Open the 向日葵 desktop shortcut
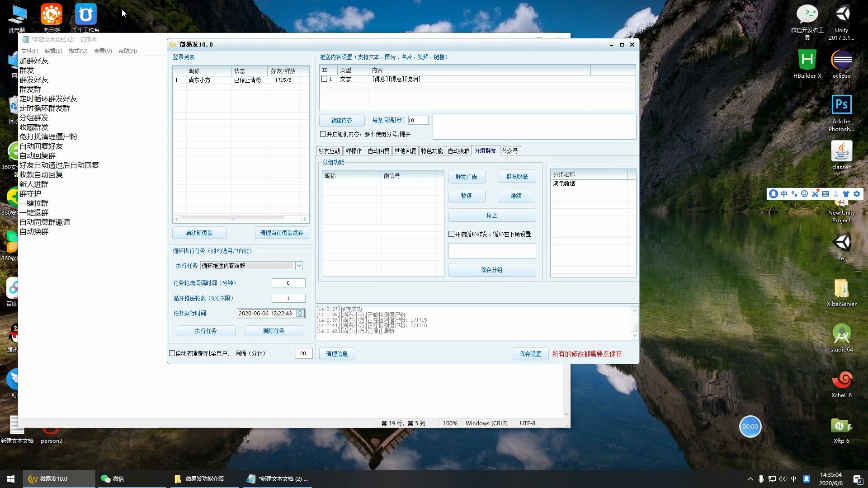The height and width of the screenshot is (488, 868). click(52, 18)
